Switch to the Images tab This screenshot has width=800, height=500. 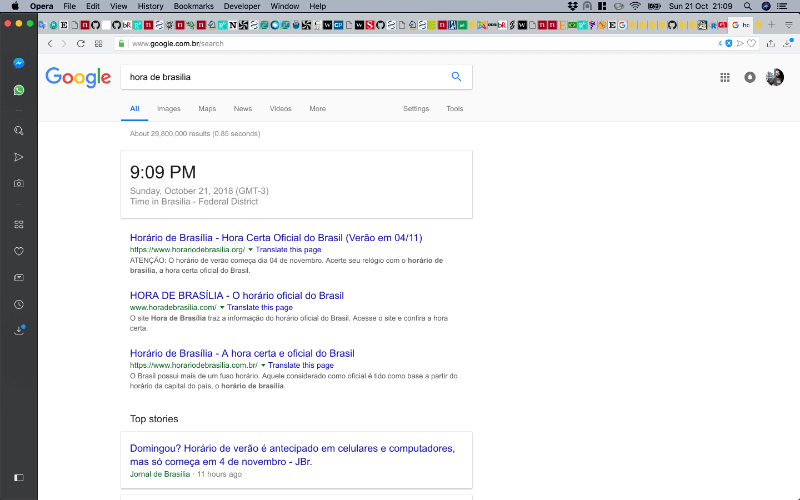tap(169, 109)
